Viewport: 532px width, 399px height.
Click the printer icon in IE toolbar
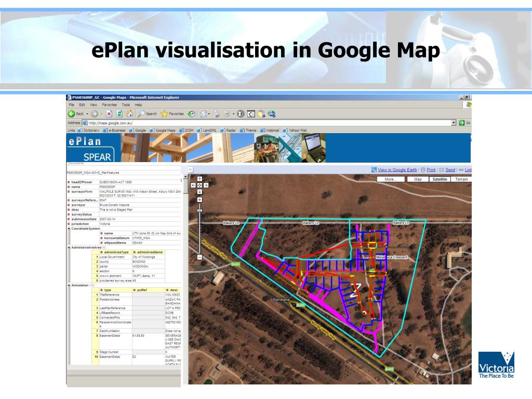[x=216, y=114]
